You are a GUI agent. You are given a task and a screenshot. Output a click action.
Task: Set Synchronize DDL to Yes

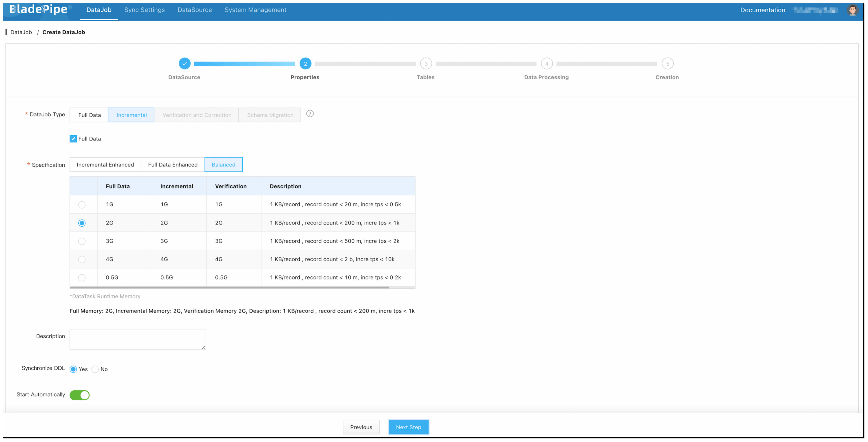[x=73, y=369]
